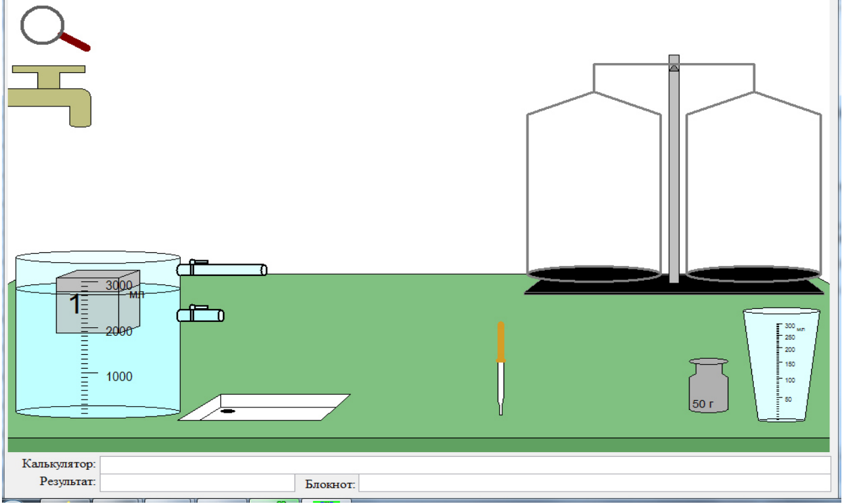Click the central post of the balance
This screenshot has height=504, width=844.
pyautogui.click(x=674, y=170)
